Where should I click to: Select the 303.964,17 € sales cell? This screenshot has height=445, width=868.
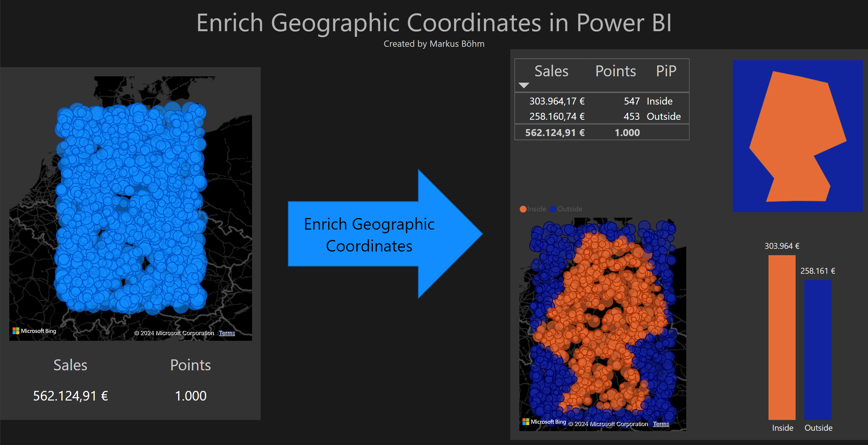(557, 101)
